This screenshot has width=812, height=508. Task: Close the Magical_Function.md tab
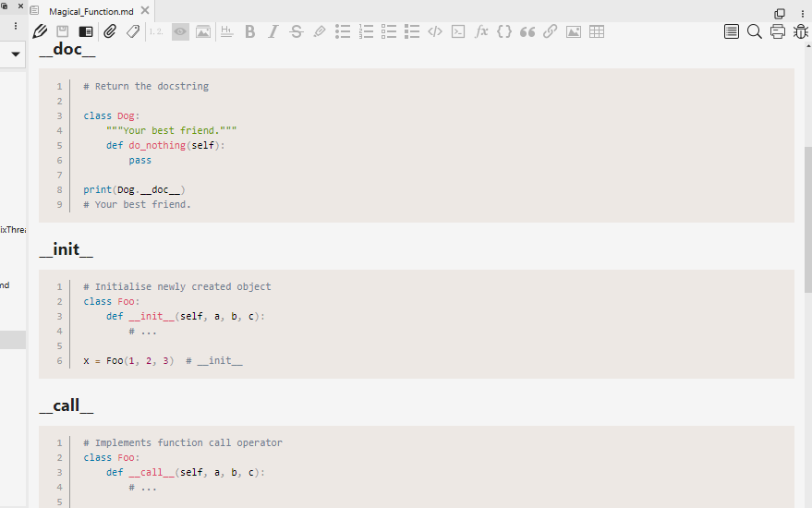point(145,10)
